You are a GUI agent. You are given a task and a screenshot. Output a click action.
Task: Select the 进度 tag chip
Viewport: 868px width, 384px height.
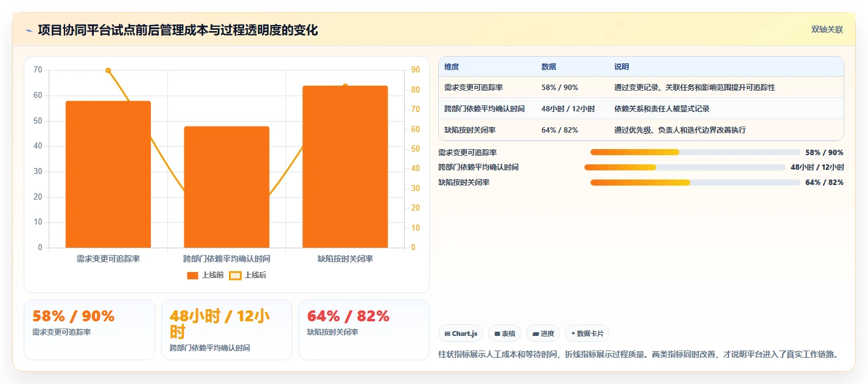(543, 333)
